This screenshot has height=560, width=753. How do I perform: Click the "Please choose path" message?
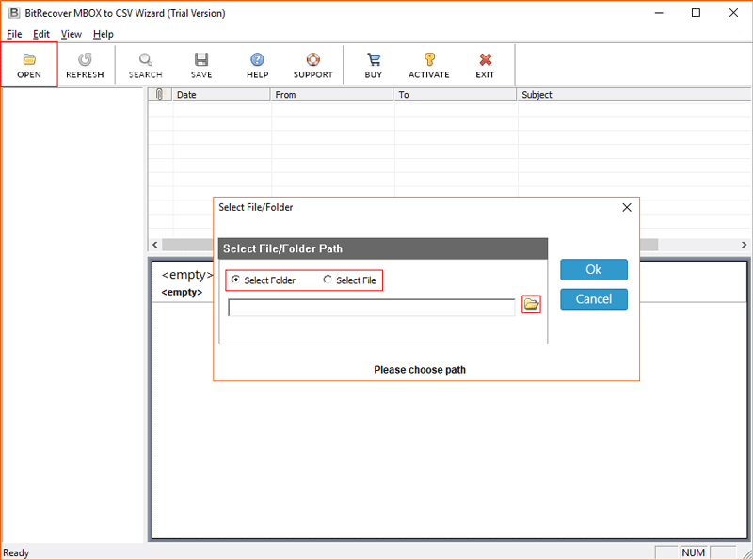pyautogui.click(x=420, y=369)
